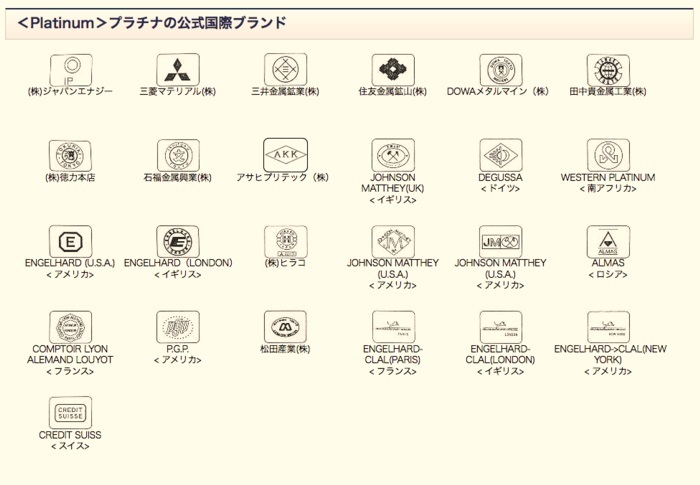Click the DOWAメタルマイン round seal logo
The height and width of the screenshot is (485, 700).
pyautogui.click(x=501, y=70)
